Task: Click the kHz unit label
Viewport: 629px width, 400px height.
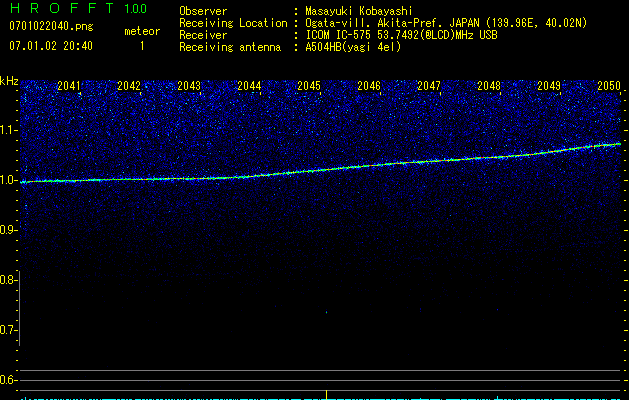Action: 9,80
